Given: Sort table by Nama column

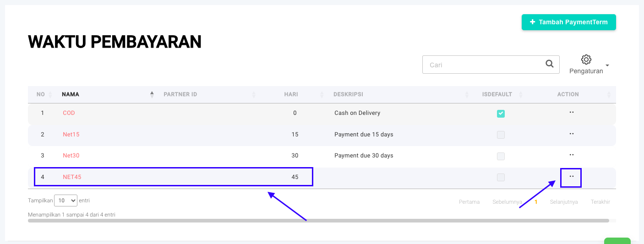Looking at the screenshot, I should (x=71, y=94).
